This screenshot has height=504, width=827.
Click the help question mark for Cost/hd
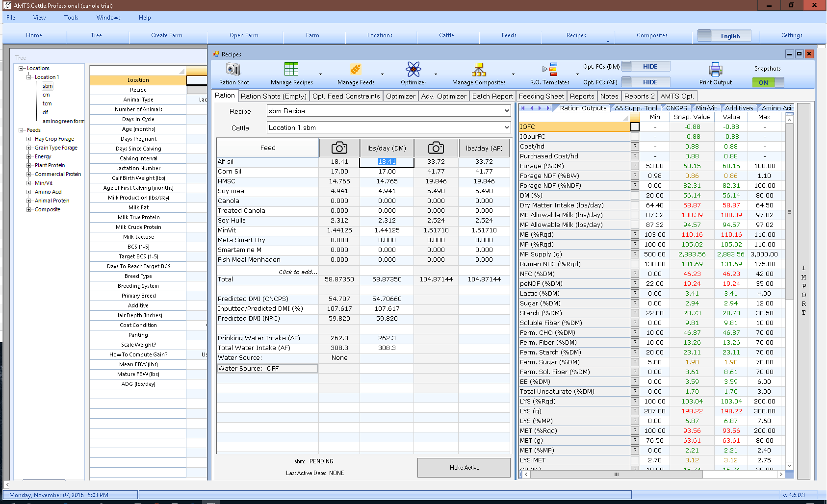coord(635,147)
